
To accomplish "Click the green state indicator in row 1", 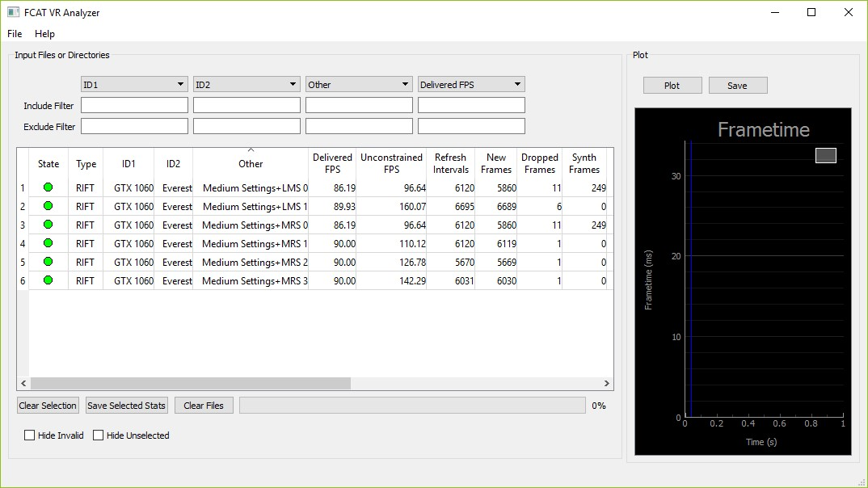I will tap(48, 187).
